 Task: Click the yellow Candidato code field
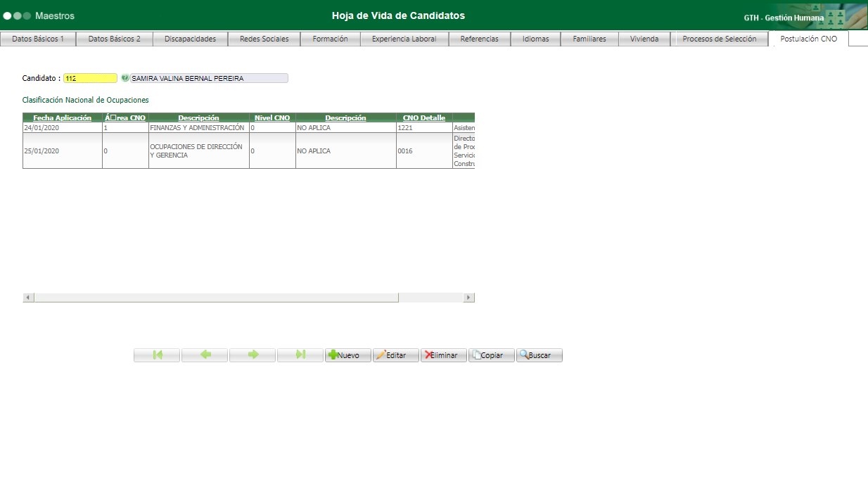(x=90, y=78)
